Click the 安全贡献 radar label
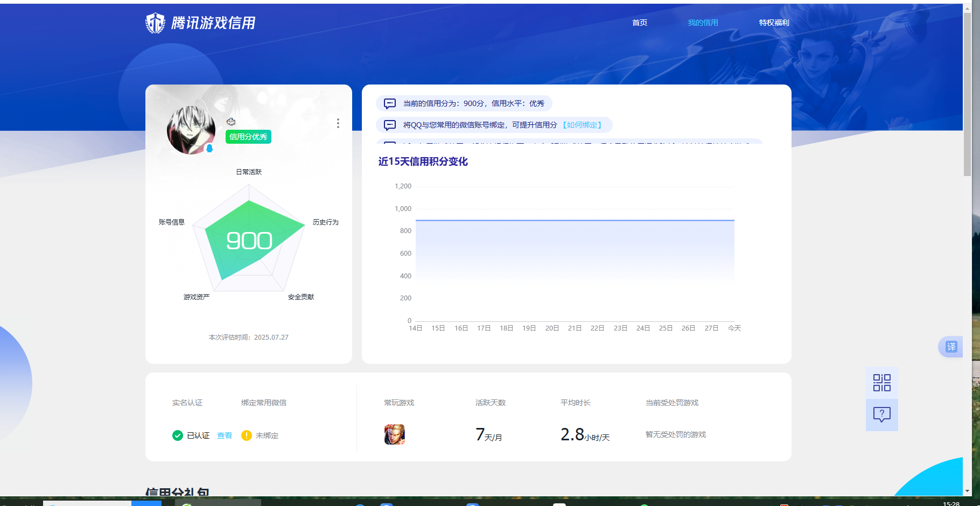 (301, 297)
